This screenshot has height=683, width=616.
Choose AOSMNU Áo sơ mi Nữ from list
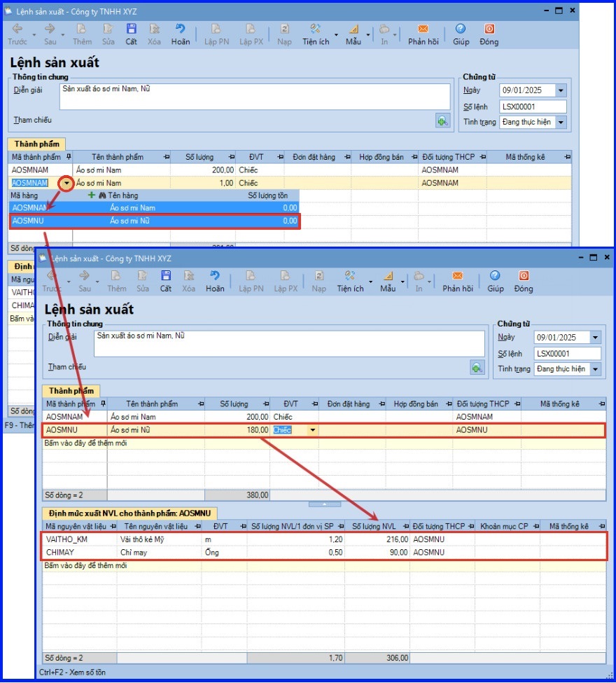tap(154, 221)
